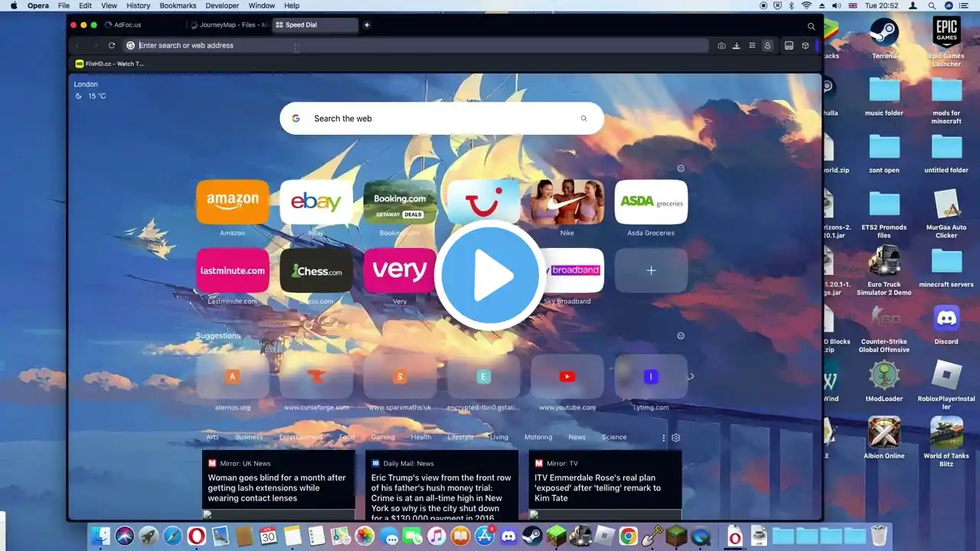The image size is (980, 551).
Task: Open the Amazon speed dial tile
Action: point(233,202)
